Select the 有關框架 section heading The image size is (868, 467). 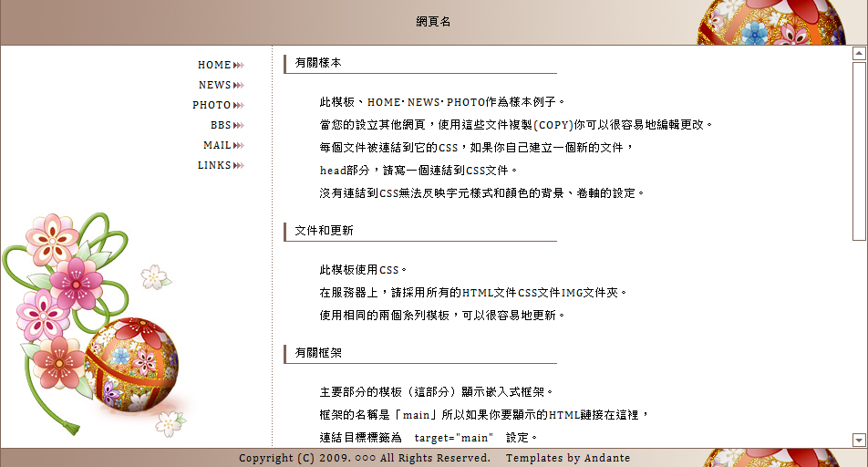(318, 353)
